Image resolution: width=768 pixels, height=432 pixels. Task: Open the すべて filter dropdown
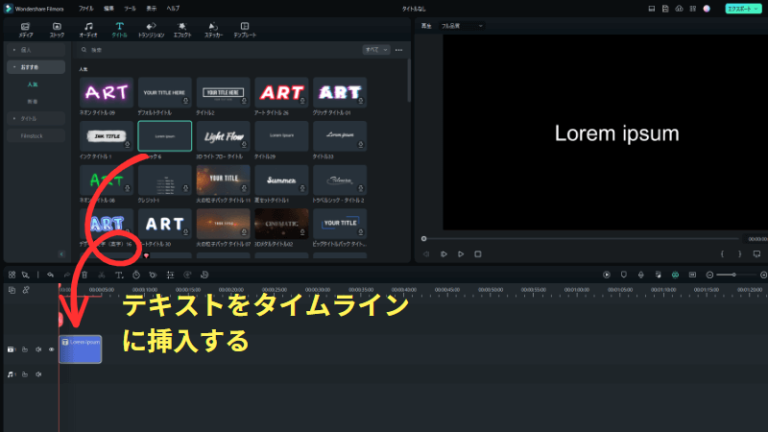(x=376, y=50)
